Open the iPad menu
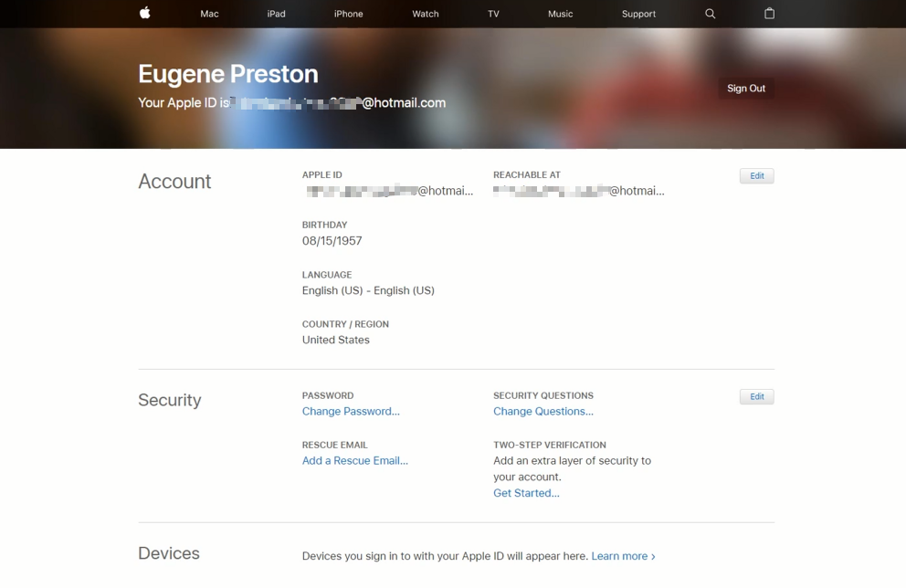Viewport: 906px width, 588px height. coord(276,14)
